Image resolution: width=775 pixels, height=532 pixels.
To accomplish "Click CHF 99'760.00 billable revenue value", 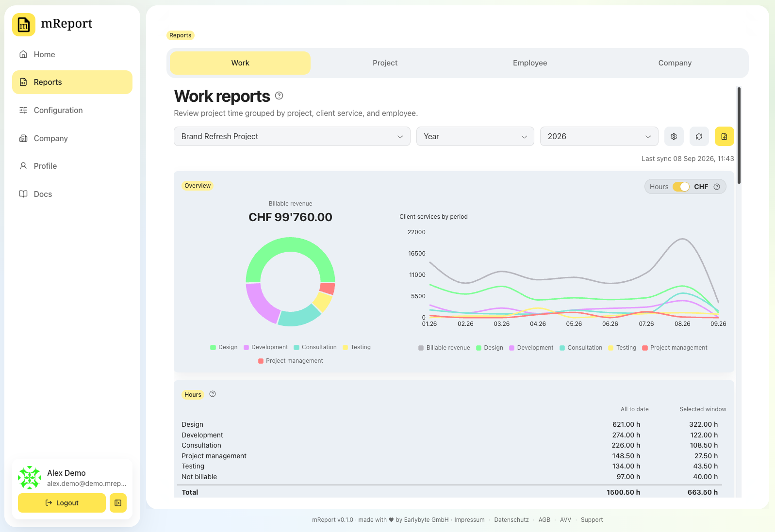I will pyautogui.click(x=290, y=217).
